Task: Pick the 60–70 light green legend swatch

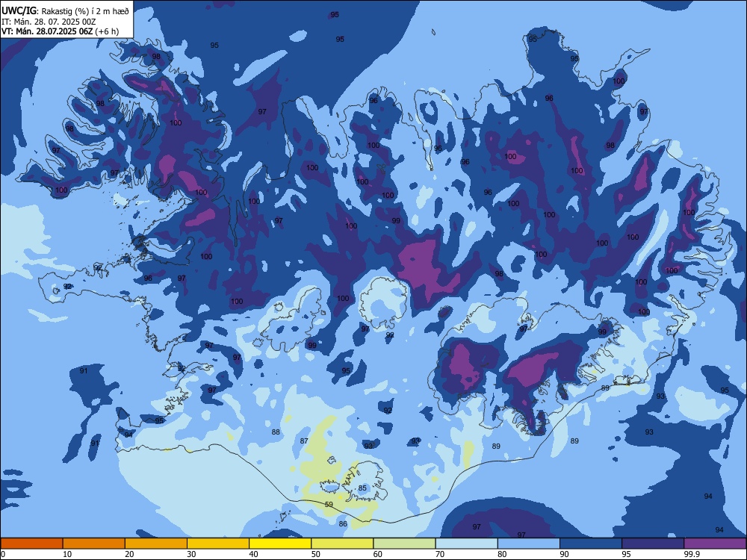Action: click(404, 544)
